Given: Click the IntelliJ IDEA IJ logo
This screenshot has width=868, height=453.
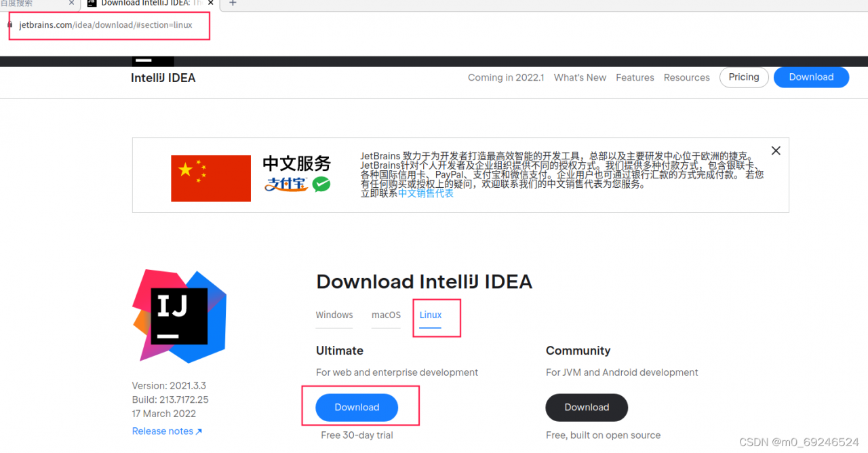Looking at the screenshot, I should [180, 316].
